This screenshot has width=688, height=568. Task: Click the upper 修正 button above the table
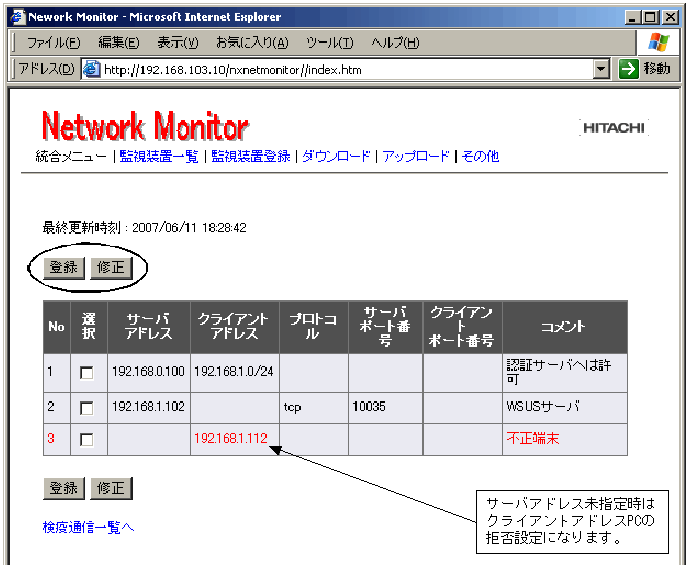[111, 267]
